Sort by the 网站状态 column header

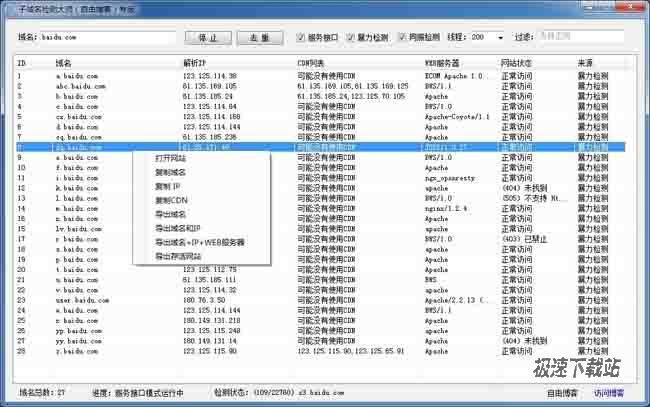(516, 63)
